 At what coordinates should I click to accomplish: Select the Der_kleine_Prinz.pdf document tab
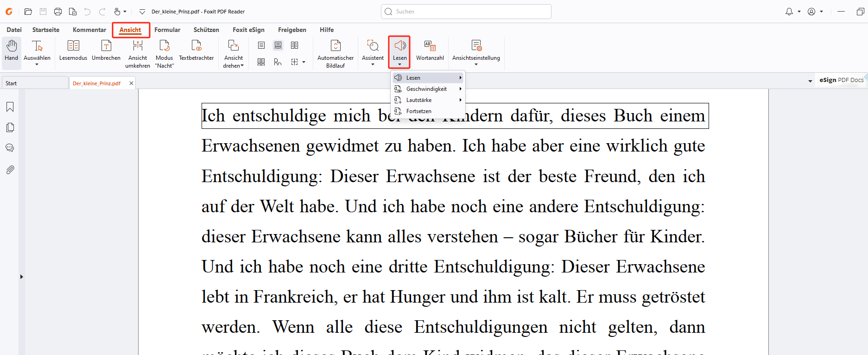click(x=96, y=83)
